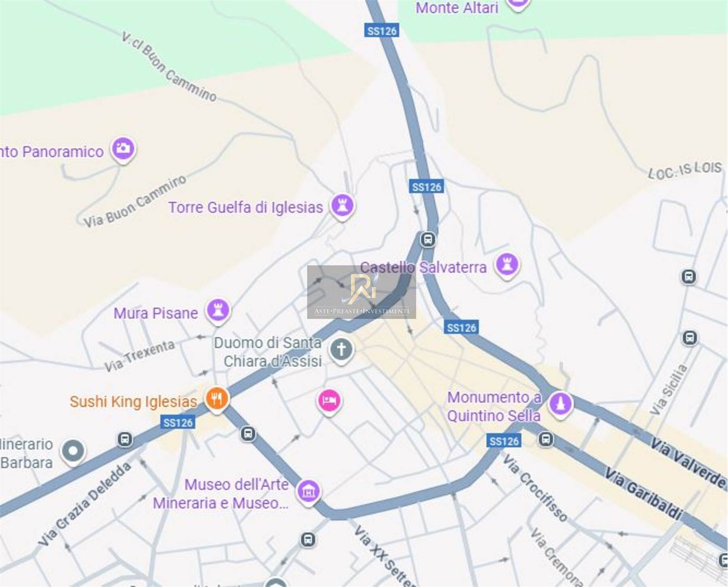Click the grey marker beside Barbara label
The image size is (728, 587).
click(x=73, y=452)
